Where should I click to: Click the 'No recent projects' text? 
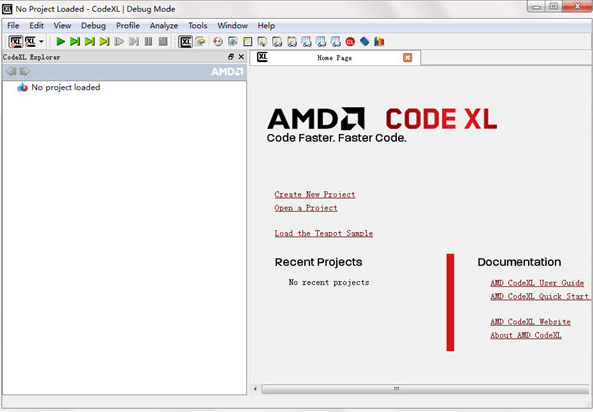tap(329, 282)
